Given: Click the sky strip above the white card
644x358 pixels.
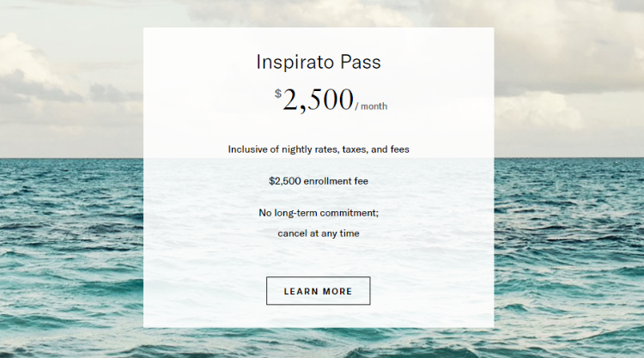Looking at the screenshot, I should [318, 13].
